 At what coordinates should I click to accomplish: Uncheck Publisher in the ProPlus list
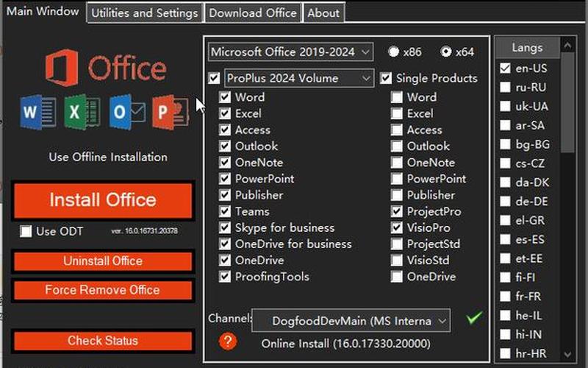click(x=225, y=195)
